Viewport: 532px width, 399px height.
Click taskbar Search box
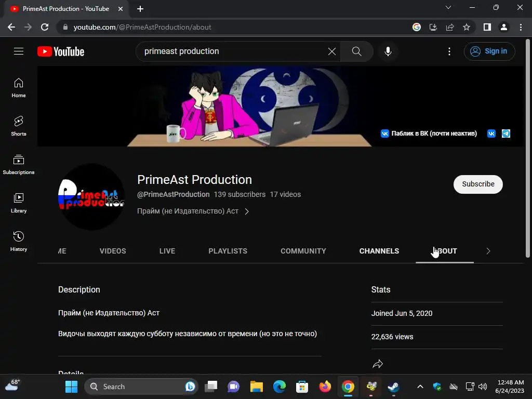[141, 387]
